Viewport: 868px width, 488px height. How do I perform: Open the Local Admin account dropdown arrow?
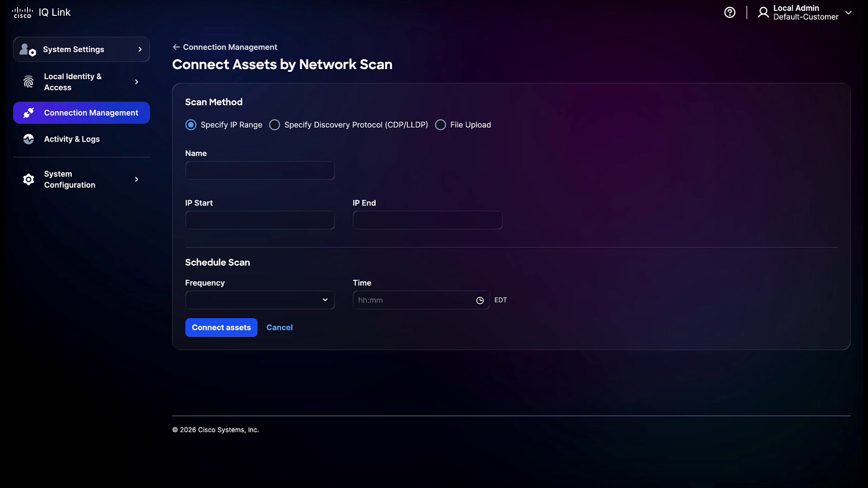coord(849,13)
